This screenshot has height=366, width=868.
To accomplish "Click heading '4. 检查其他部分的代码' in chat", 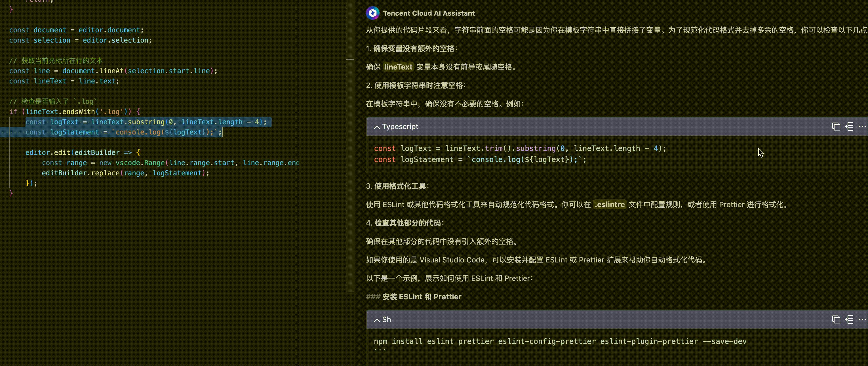I will 405,223.
